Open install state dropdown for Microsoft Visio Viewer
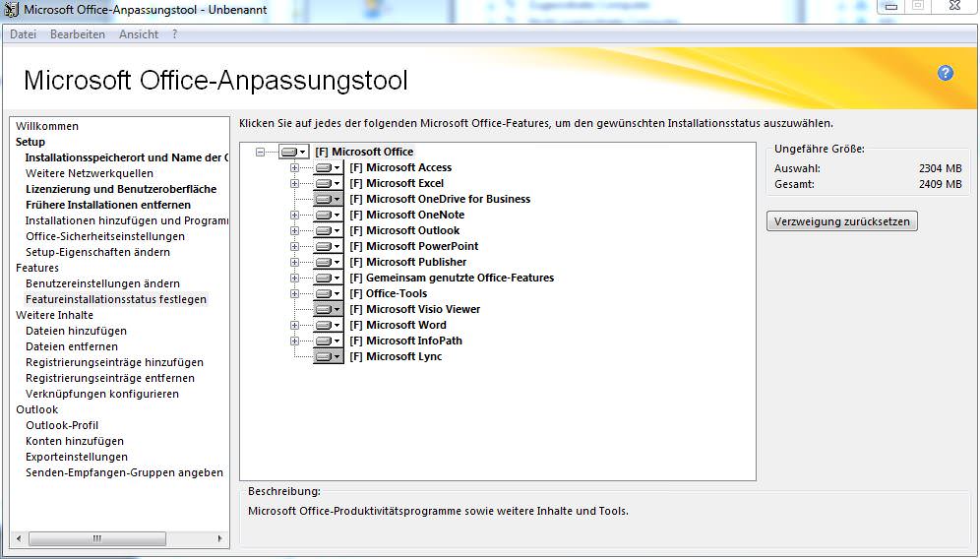980x559 pixels. click(x=328, y=309)
